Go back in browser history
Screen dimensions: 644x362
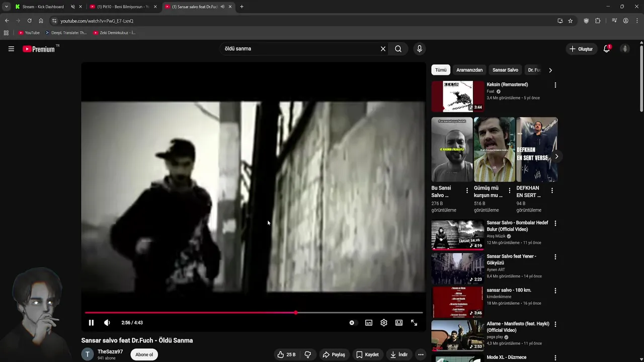click(7, 21)
